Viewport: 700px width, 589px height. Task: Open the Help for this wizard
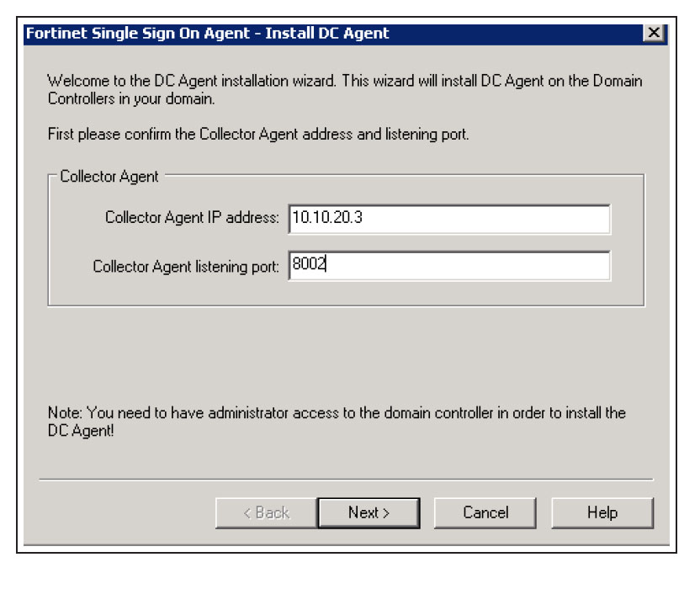point(602,512)
